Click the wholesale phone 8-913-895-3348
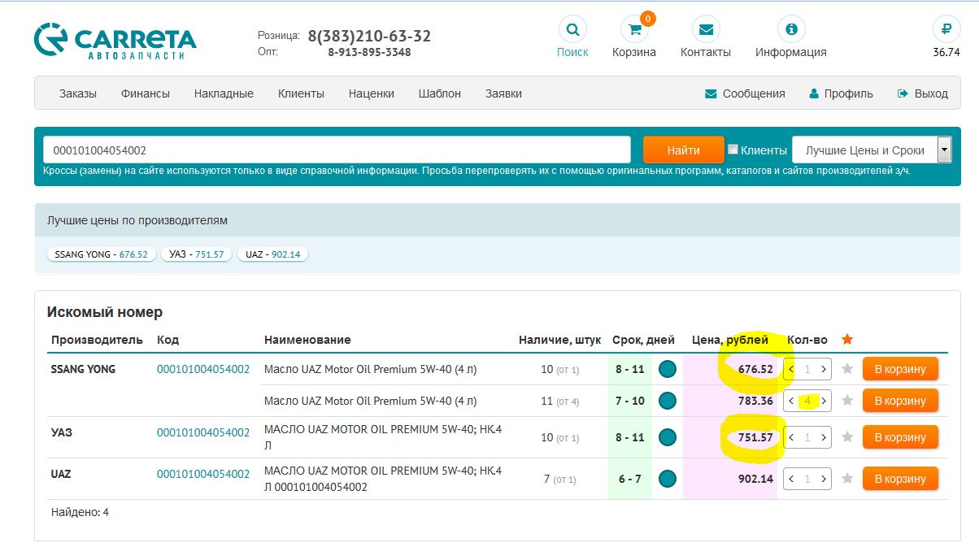Screen dimensions: 979x560 pos(369,52)
